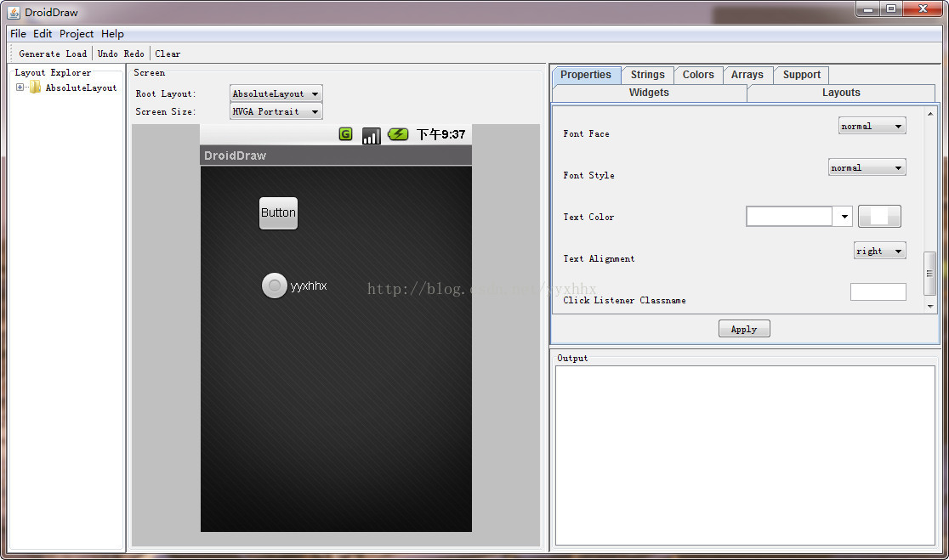Click the properties panel scrollbar thumb
Image resolution: width=949 pixels, height=560 pixels.
tap(930, 274)
